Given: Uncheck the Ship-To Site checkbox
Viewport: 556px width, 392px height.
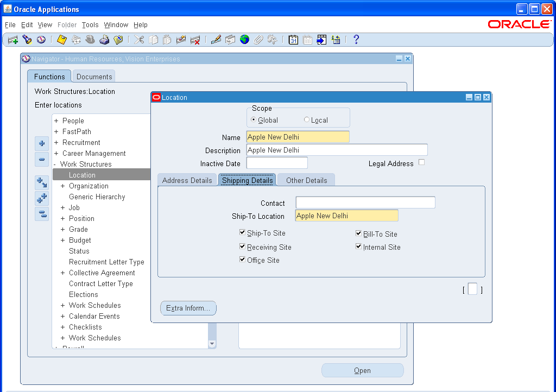Looking at the screenshot, I should tap(242, 232).
